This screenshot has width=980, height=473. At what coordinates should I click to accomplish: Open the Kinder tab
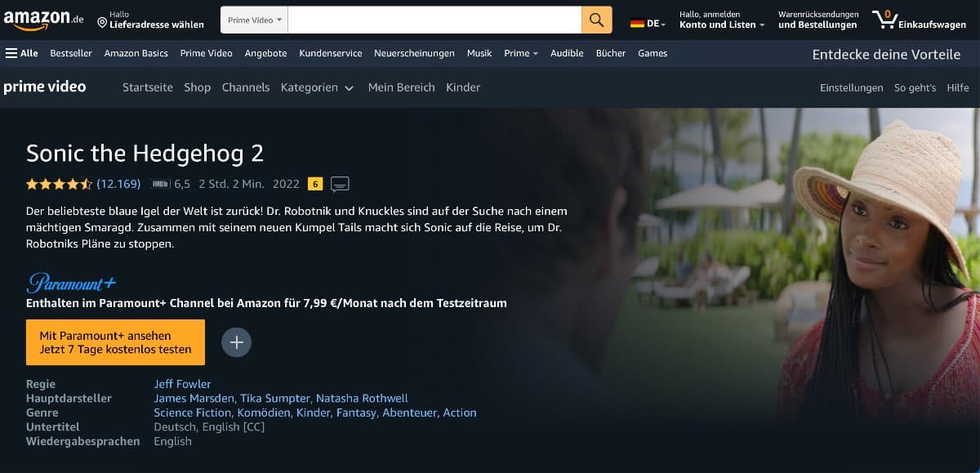click(463, 87)
